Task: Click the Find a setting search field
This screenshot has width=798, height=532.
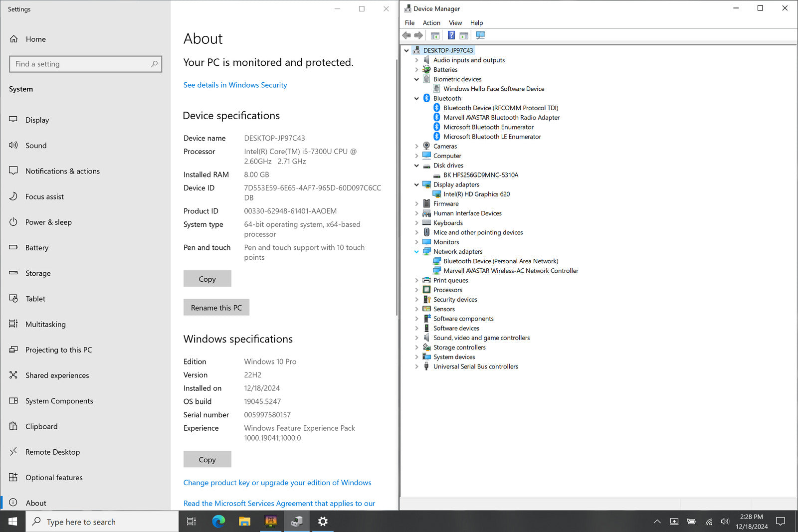Action: coord(85,64)
